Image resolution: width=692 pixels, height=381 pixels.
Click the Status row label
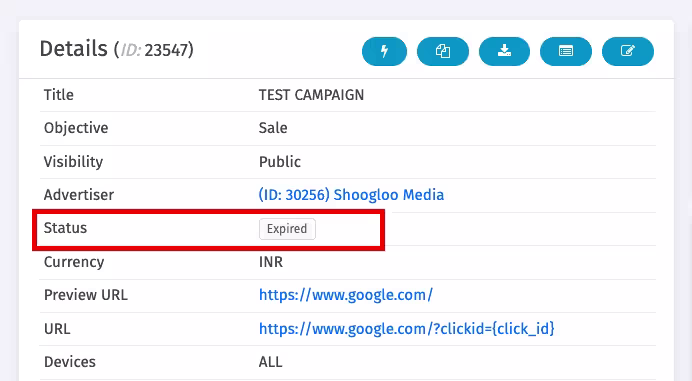tap(65, 228)
